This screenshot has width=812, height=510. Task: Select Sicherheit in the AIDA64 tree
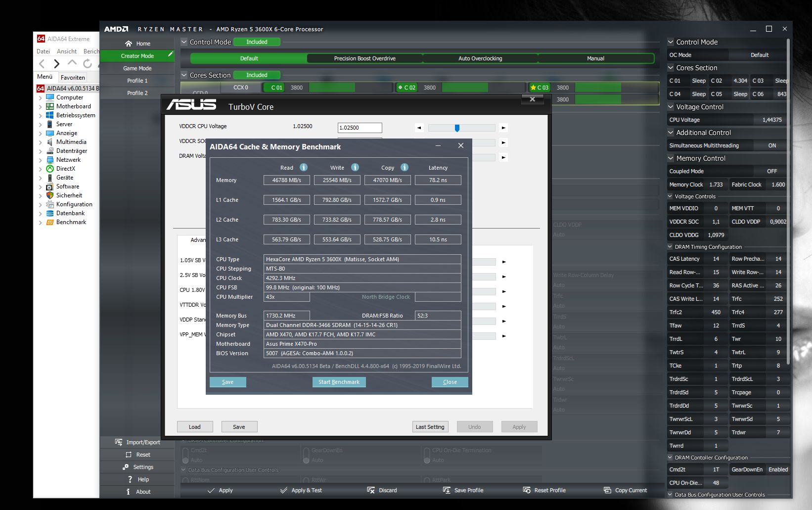coord(69,195)
